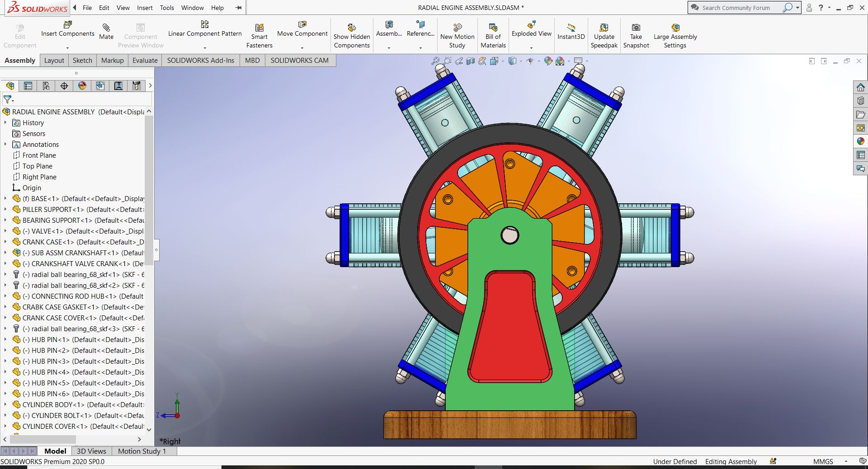Open the Window menu
Image resolution: width=868 pixels, height=469 pixels.
pyautogui.click(x=193, y=8)
